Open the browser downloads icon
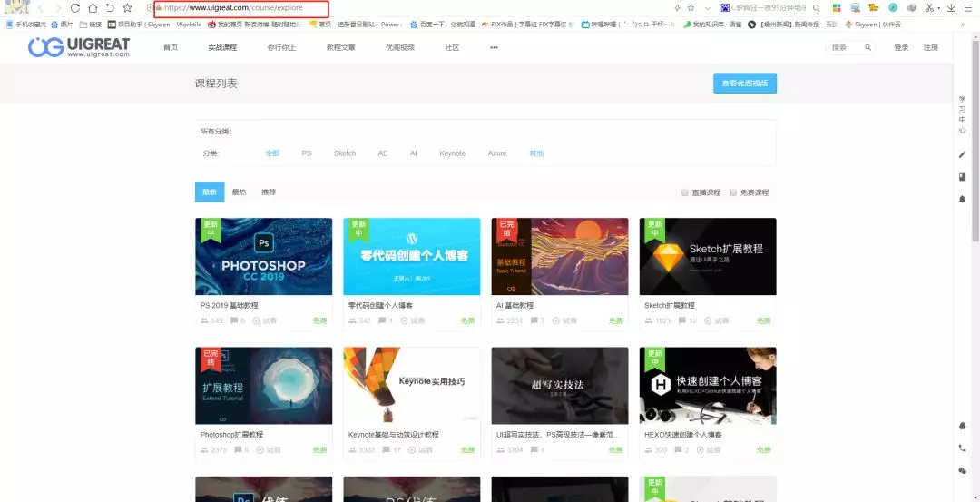 coord(951,8)
